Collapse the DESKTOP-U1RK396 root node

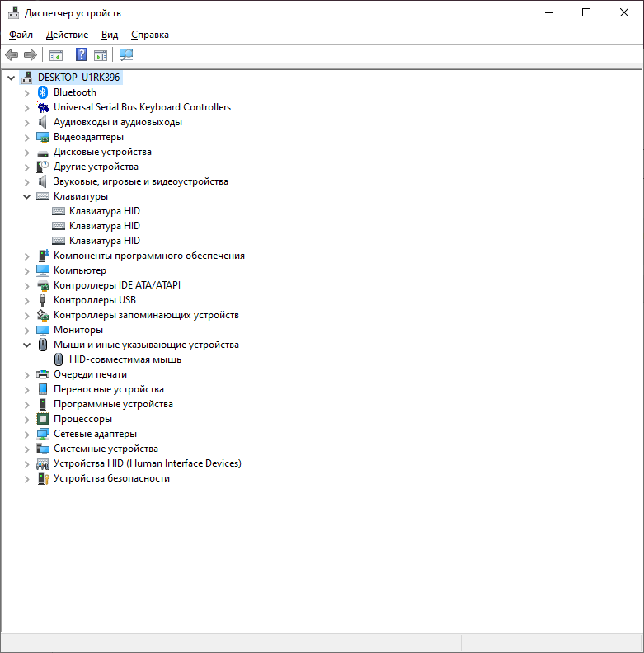tap(12, 78)
